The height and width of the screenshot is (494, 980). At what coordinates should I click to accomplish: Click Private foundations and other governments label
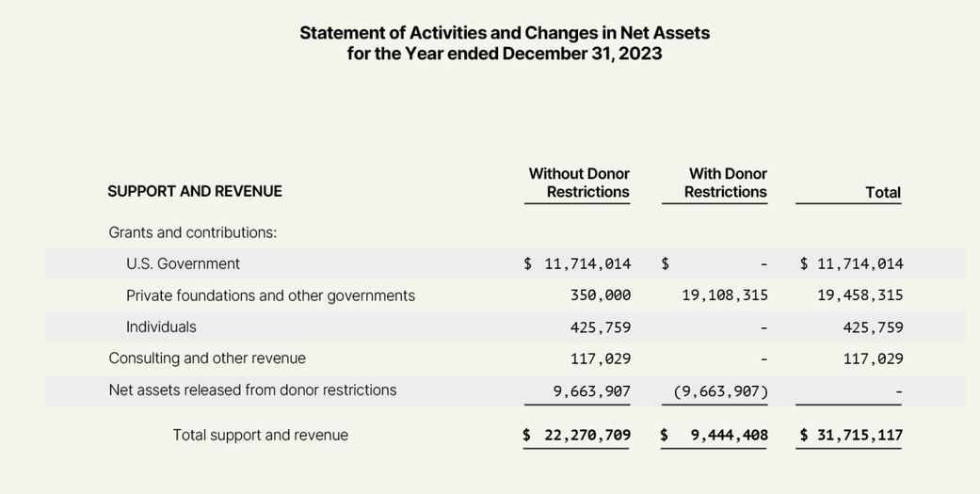pos(270,295)
